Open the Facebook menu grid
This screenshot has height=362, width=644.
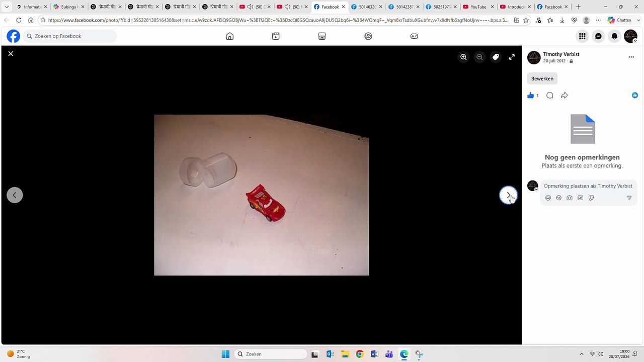[x=582, y=36]
